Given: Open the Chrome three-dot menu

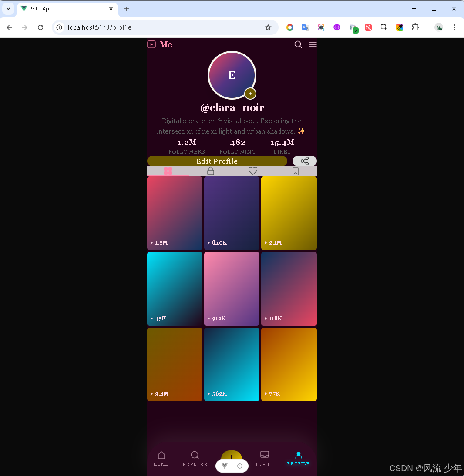Looking at the screenshot, I should click(454, 27).
